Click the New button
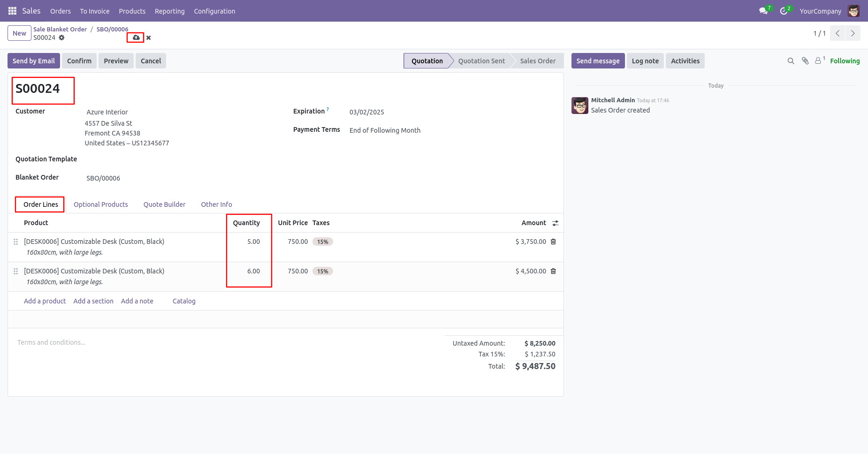This screenshot has width=868, height=454. (19, 33)
